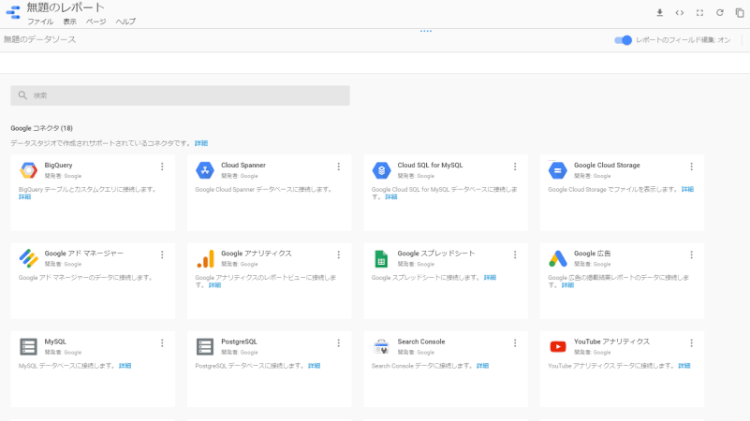Select the MySQL connector icon
750x421 pixels.
click(x=28, y=347)
